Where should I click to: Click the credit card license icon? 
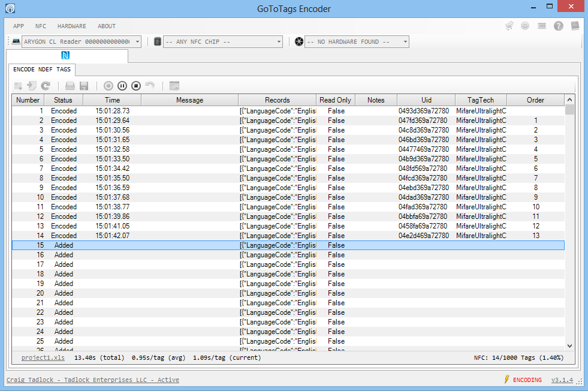tap(542, 26)
